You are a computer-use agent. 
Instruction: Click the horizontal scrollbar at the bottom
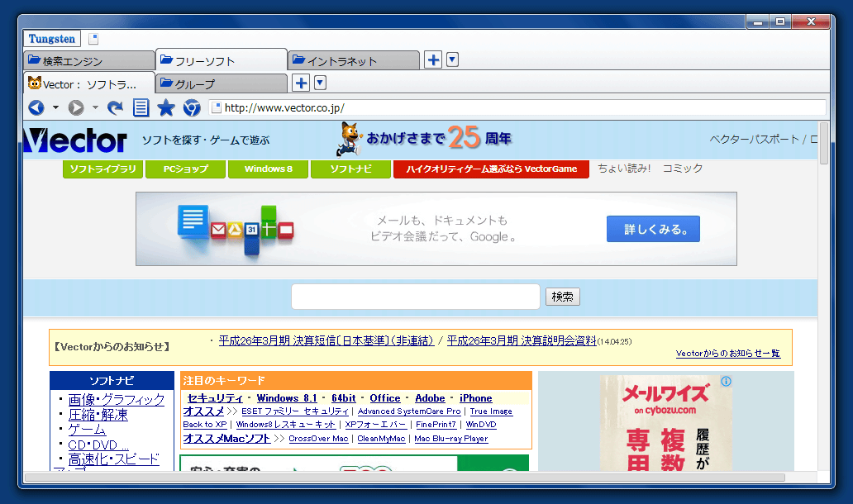405,478
